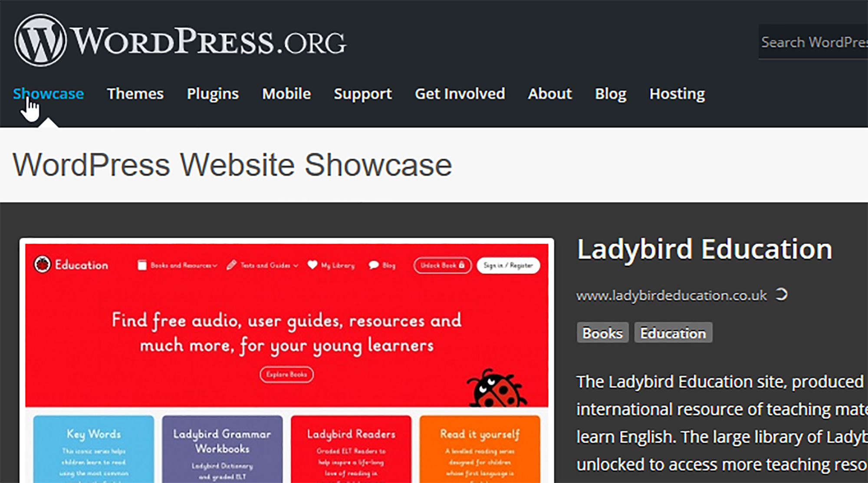Click the My Library heart icon
Viewport: 868px width, 483px height.
(312, 265)
